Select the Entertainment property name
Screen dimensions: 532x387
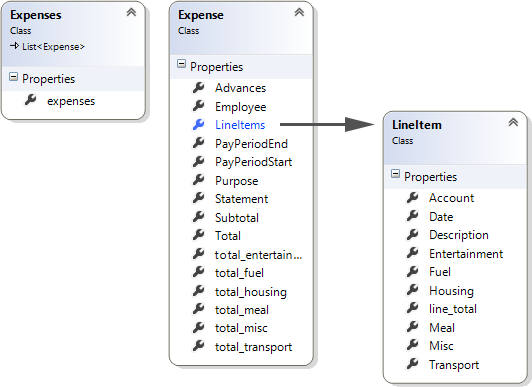[466, 254]
